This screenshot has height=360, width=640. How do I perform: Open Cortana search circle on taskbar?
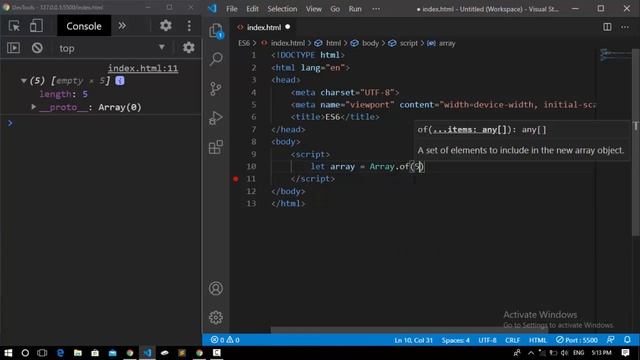pyautogui.click(x=25, y=353)
